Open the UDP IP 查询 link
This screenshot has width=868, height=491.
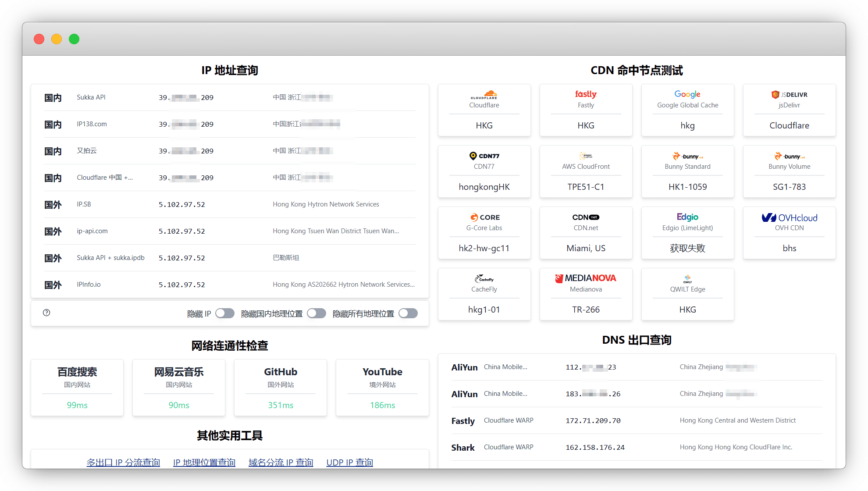349,463
